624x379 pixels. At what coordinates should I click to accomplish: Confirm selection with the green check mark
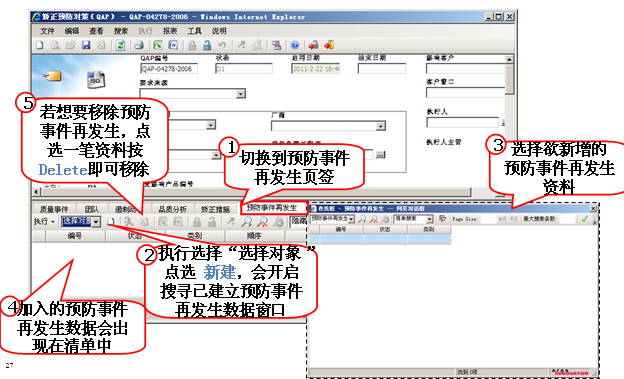click(x=584, y=219)
